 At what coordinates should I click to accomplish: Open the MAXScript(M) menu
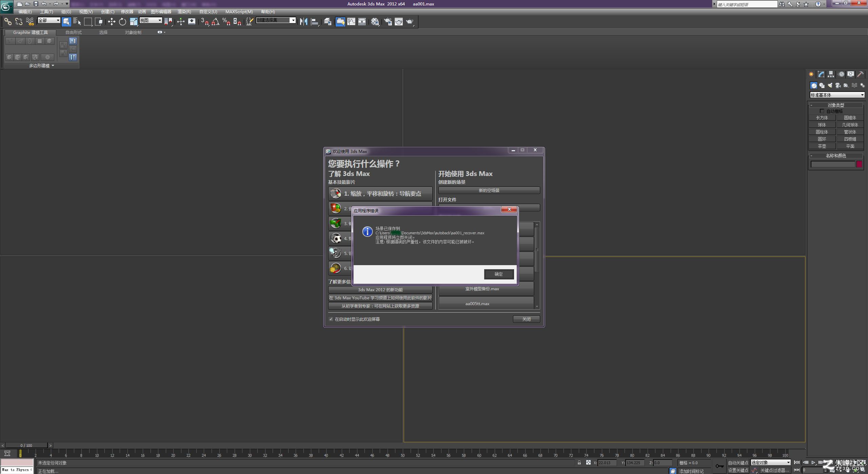click(x=239, y=12)
